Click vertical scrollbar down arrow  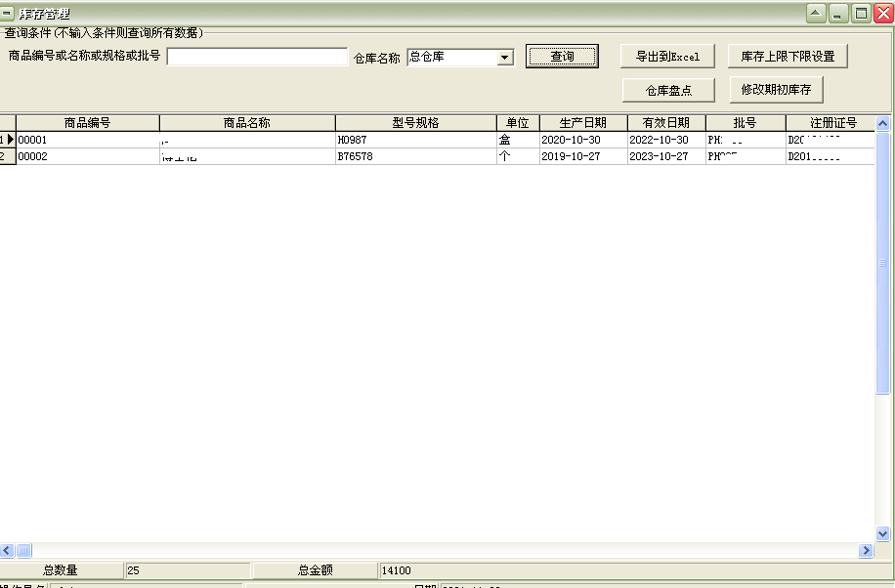882,533
